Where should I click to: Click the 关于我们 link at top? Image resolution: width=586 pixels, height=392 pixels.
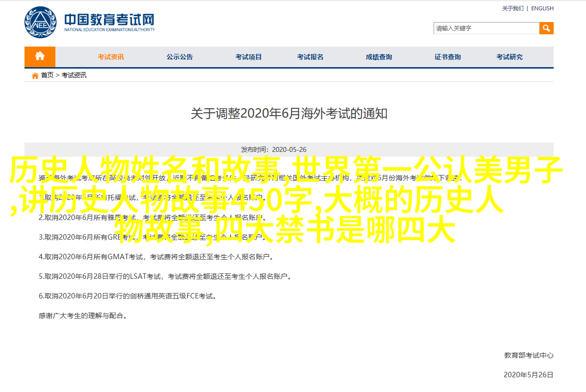pos(513,8)
